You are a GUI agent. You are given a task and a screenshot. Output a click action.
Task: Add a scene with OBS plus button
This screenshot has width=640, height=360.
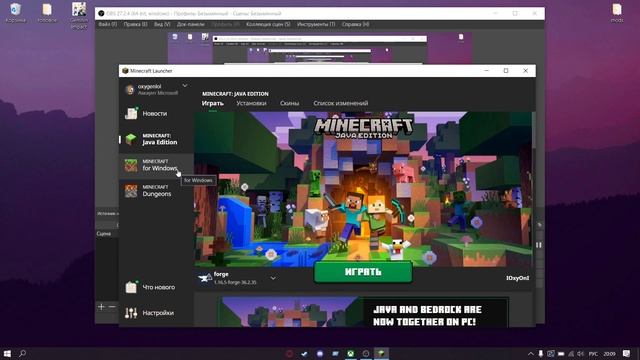[x=101, y=307]
